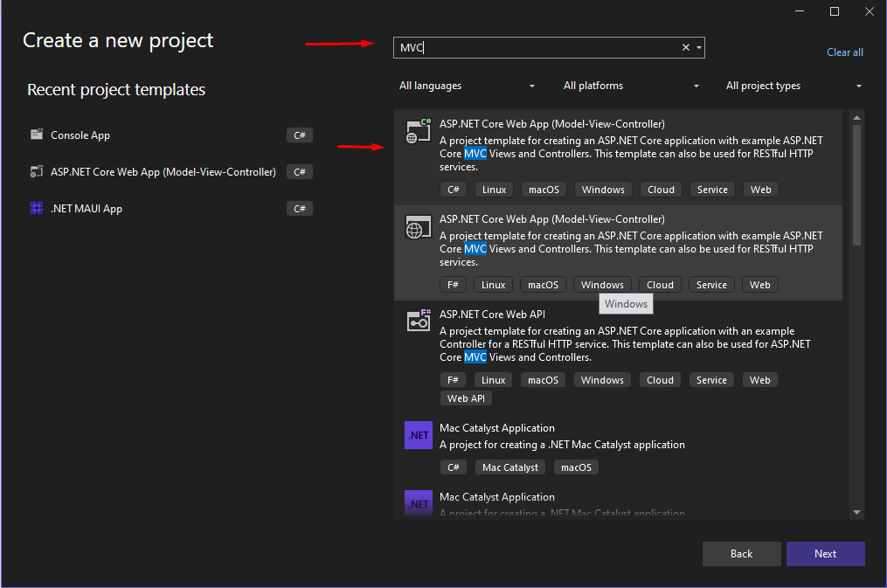This screenshot has width=887, height=588.
Task: Click the clear (X) icon in the search box
Action: click(x=685, y=47)
